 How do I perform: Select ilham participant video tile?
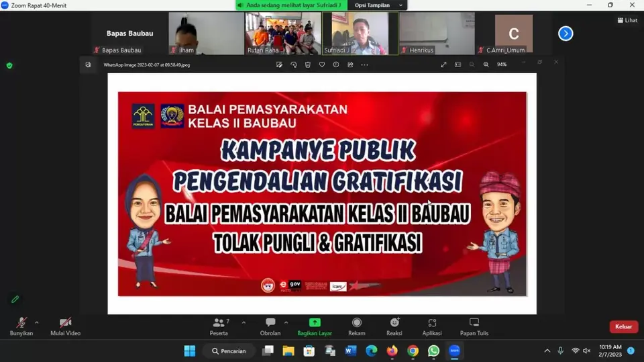(x=206, y=34)
